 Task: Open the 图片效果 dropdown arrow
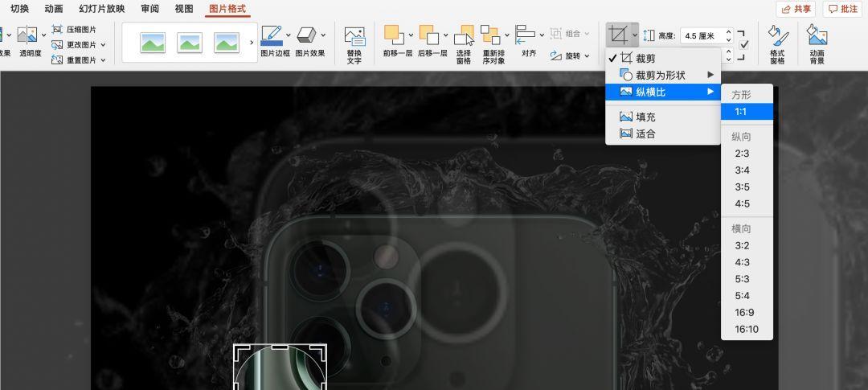pos(323,35)
